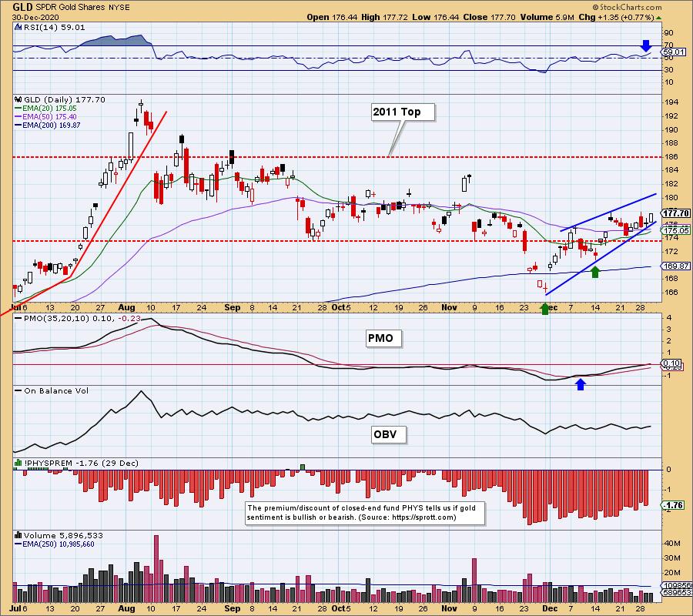Open the StockCharts.com copyright credit

(627, 7)
